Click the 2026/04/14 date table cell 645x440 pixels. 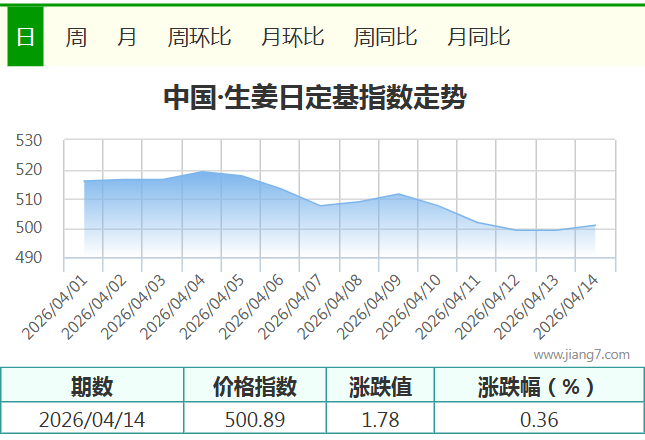point(91,419)
